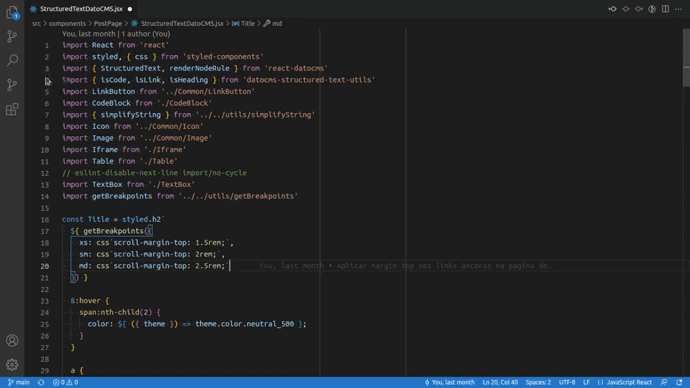This screenshot has width=690, height=388.
Task: Open the More Actions ellipsis menu
Action: point(678,9)
